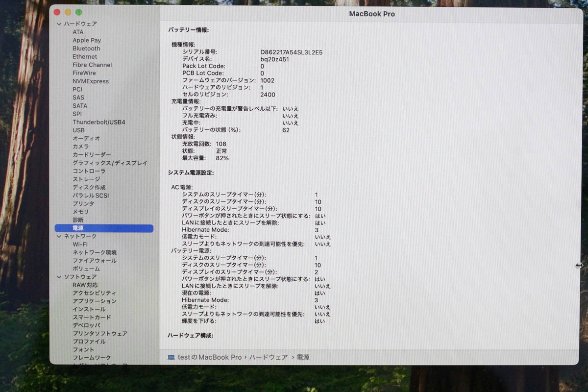This screenshot has width=588, height=392.
Task: Open the ディスク作成 entry
Action: (x=89, y=187)
